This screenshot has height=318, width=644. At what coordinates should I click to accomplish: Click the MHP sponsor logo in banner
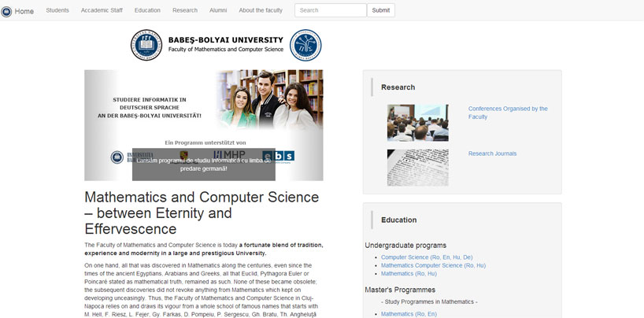click(229, 154)
